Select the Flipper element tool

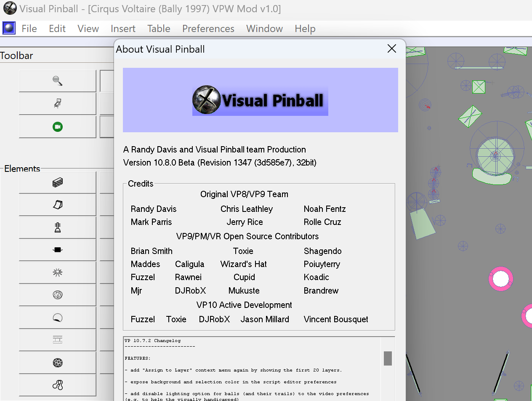tap(57, 250)
